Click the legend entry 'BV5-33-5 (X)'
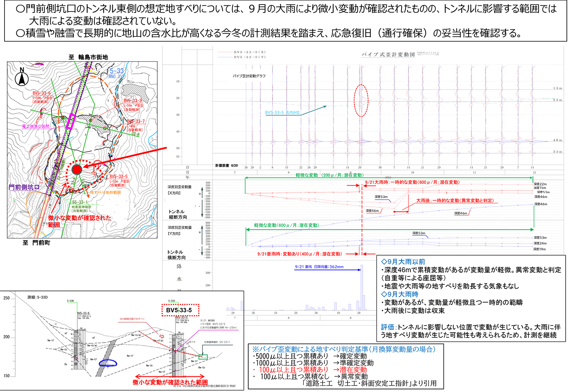Image resolution: width=571 pixels, height=392 pixels. click(x=250, y=52)
